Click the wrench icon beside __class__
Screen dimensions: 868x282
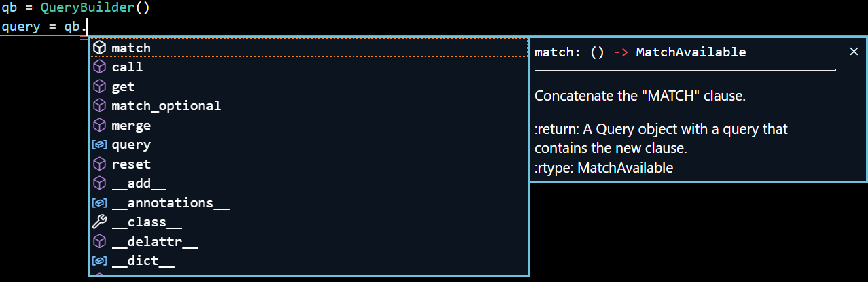(100, 222)
